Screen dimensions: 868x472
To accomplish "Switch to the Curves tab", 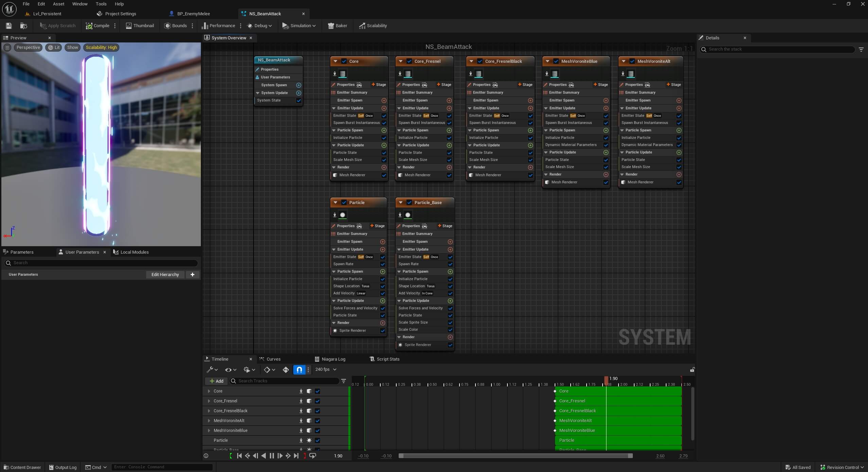I will pyautogui.click(x=273, y=359).
